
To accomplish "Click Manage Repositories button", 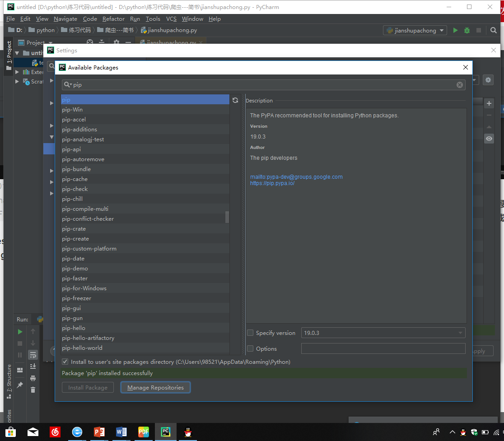I will 155,387.
